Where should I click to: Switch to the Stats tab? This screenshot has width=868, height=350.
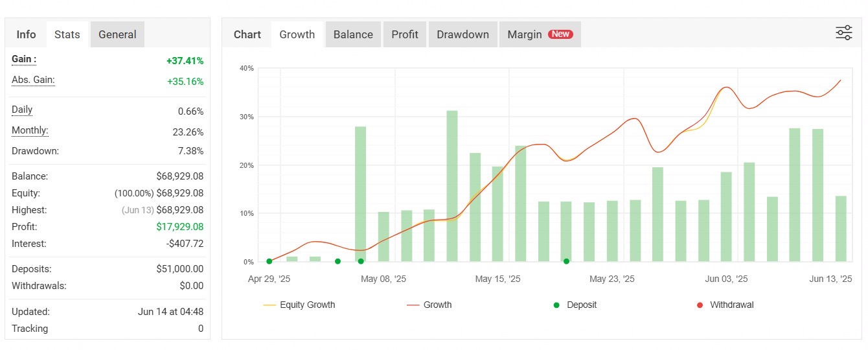coord(67,34)
